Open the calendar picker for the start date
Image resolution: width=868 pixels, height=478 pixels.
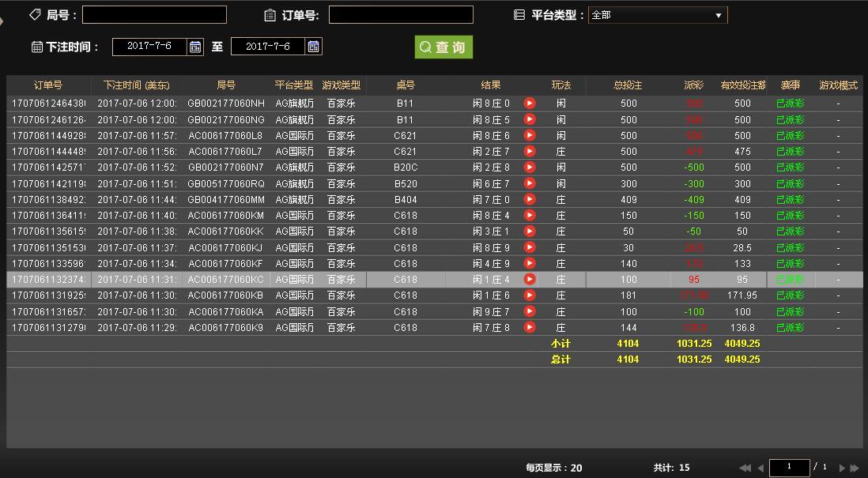[195, 46]
